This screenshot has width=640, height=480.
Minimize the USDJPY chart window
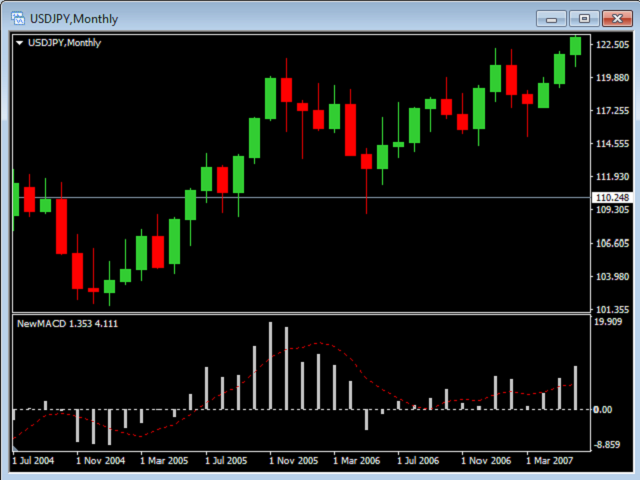tap(551, 19)
